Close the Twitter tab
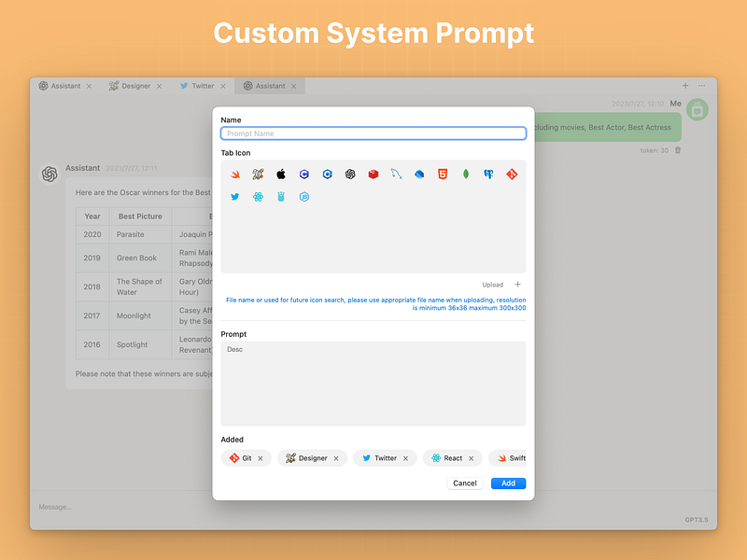This screenshot has height=560, width=747. tap(223, 86)
